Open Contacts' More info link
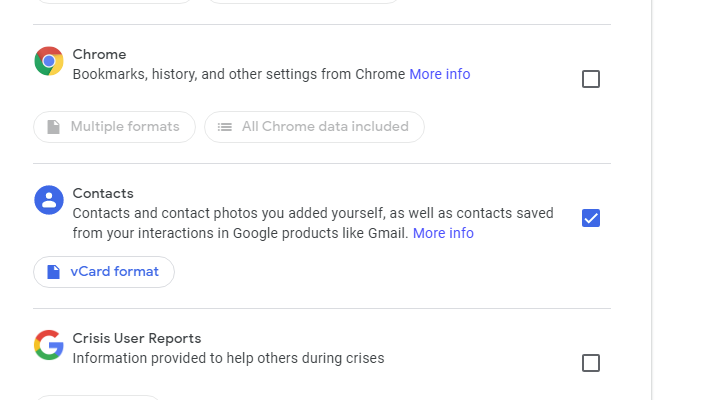This screenshot has height=400, width=711. click(443, 233)
